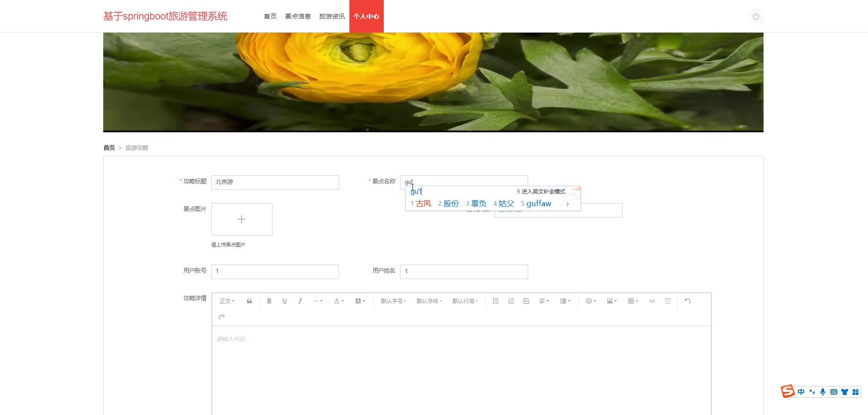Choose 进入英文补全模式 option

541,192
